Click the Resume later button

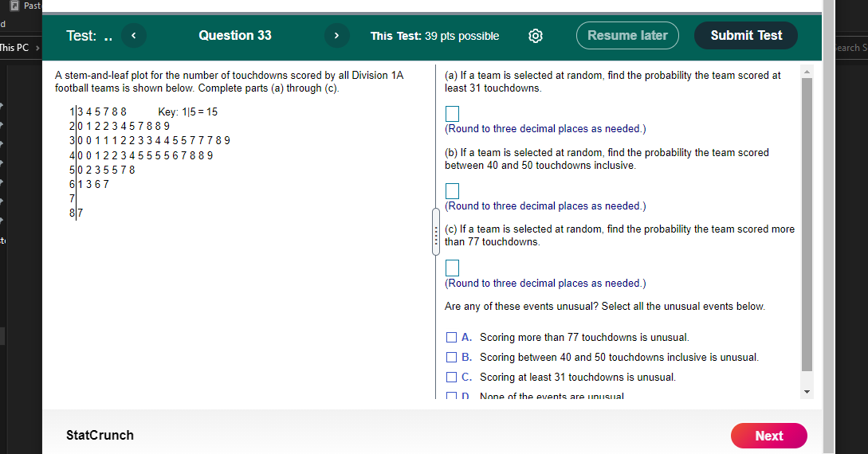click(x=627, y=35)
